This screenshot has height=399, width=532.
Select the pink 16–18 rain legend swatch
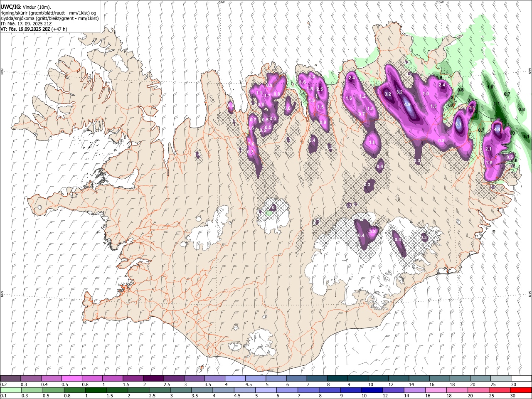(436, 390)
